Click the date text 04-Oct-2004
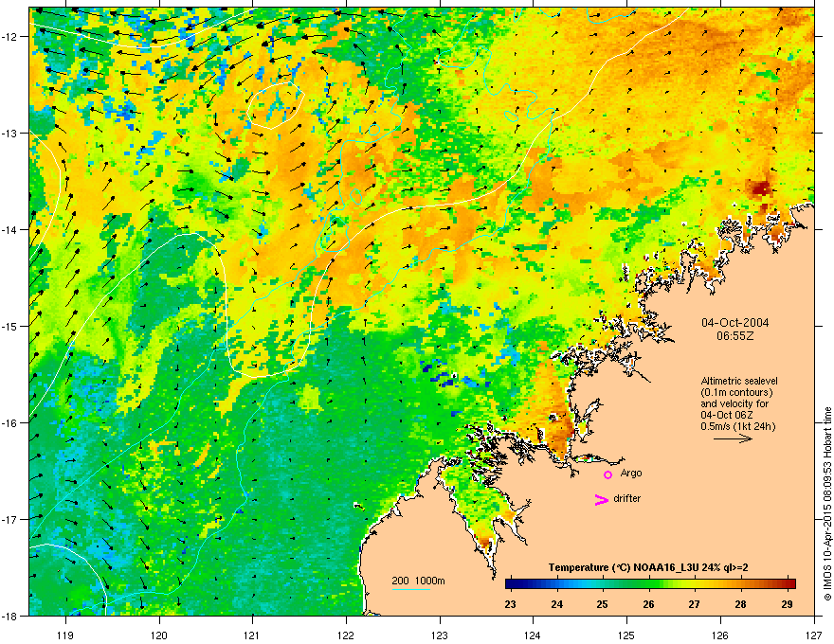834x644 pixels. pos(734,323)
